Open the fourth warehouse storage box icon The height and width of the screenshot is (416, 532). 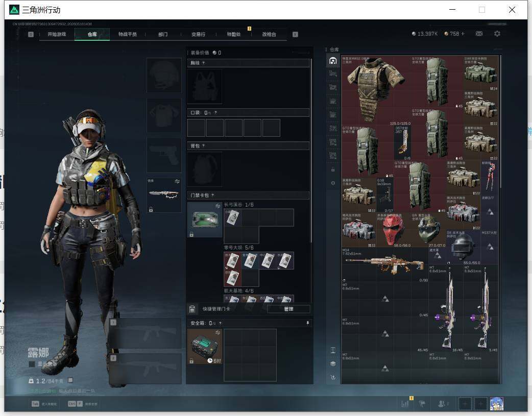pos(333,101)
